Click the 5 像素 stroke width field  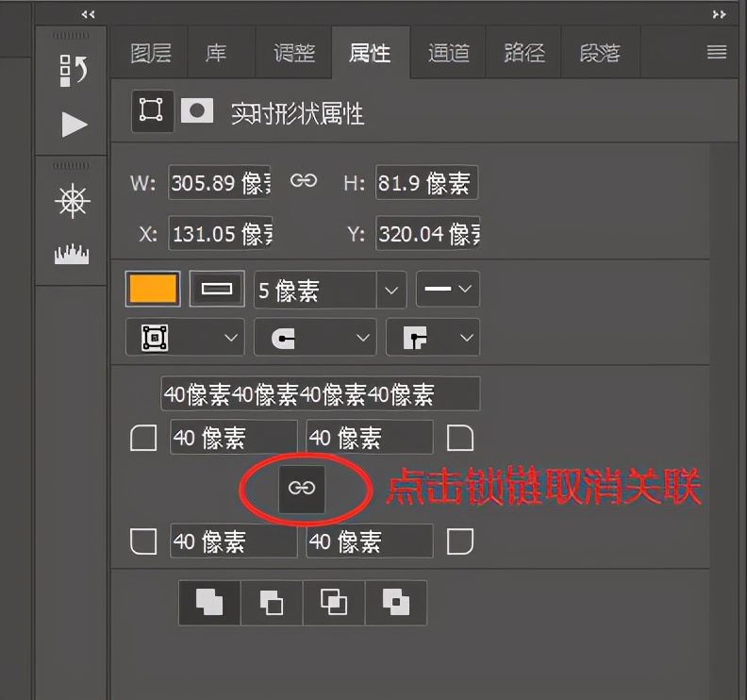(315, 290)
